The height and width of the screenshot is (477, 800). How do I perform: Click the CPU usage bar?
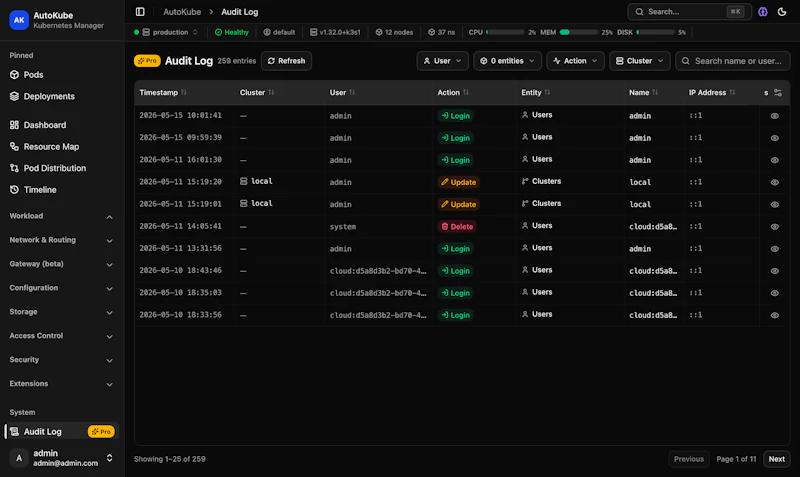click(505, 32)
